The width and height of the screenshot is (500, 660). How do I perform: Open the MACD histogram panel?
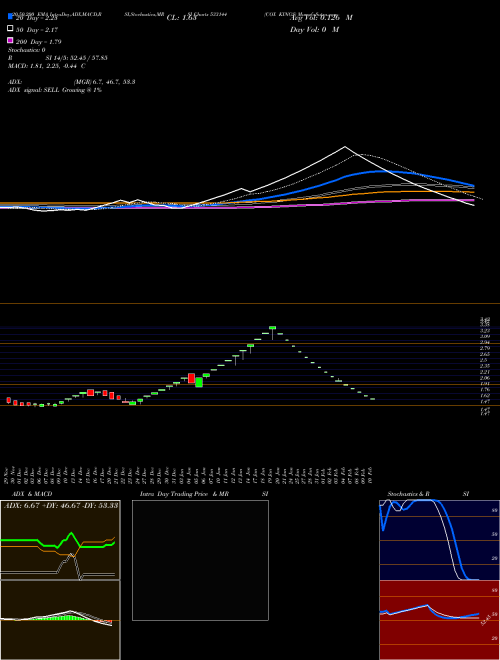pyautogui.click(x=60, y=620)
